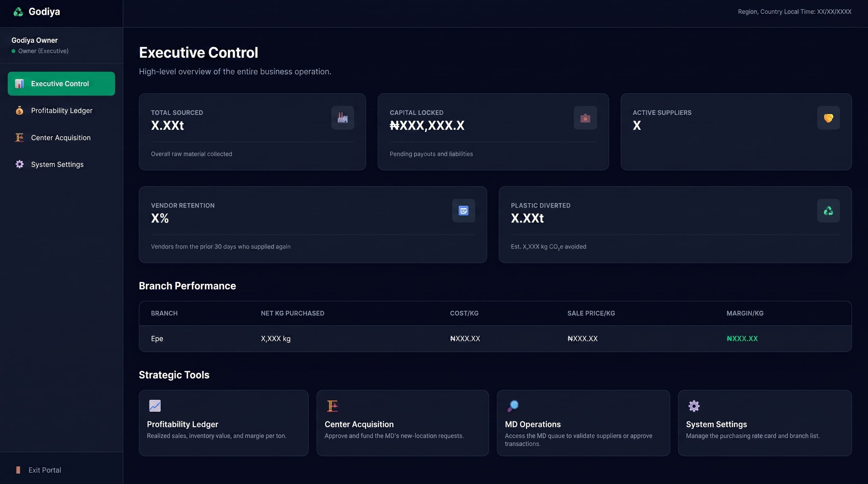868x484 pixels.
Task: Click the MARGIN/KG column header
Action: pyautogui.click(x=745, y=313)
